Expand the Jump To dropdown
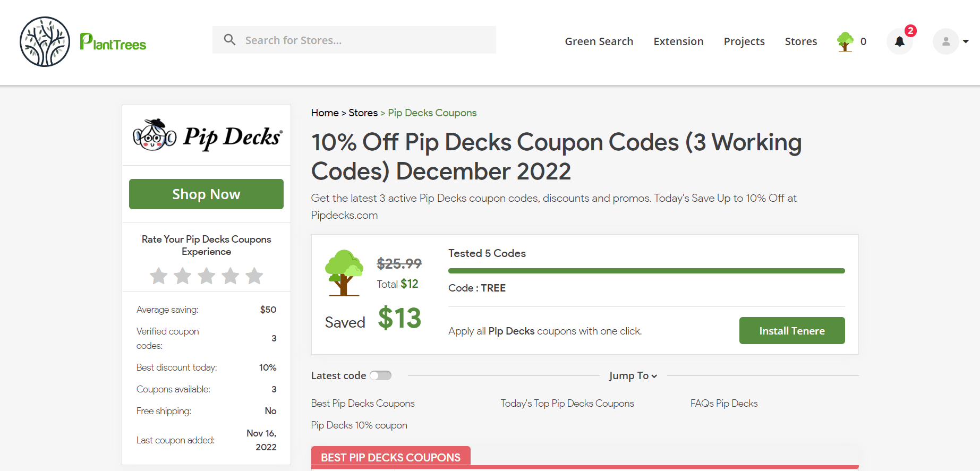 (x=633, y=375)
